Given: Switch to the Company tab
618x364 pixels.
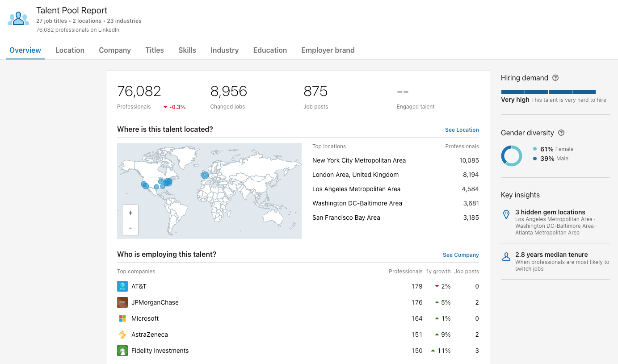Looking at the screenshot, I should click(115, 50).
